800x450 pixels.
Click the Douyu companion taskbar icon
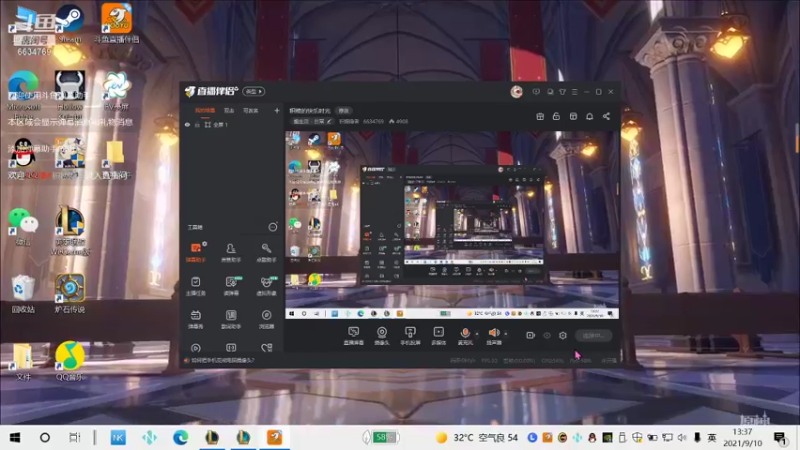274,437
